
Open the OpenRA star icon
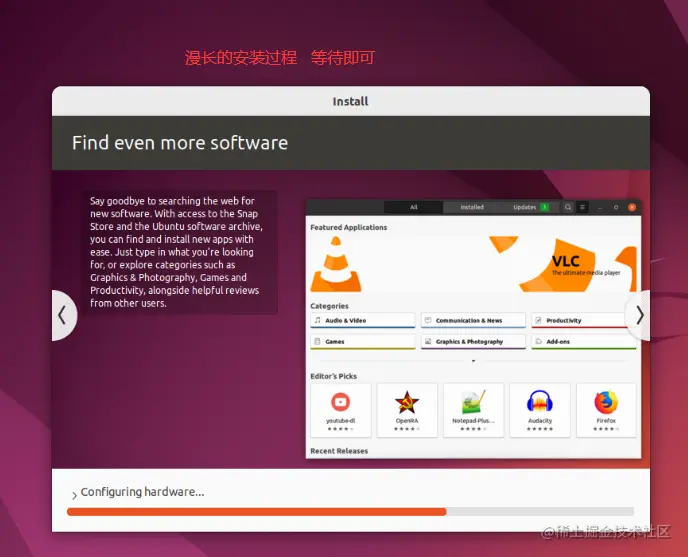click(x=407, y=402)
